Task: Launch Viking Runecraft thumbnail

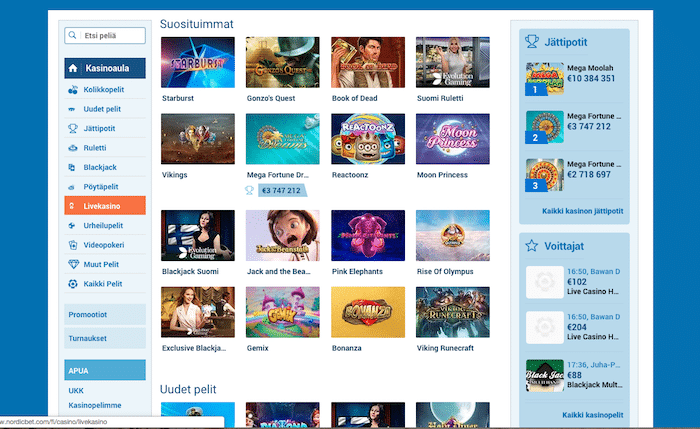Action: pyautogui.click(x=453, y=312)
